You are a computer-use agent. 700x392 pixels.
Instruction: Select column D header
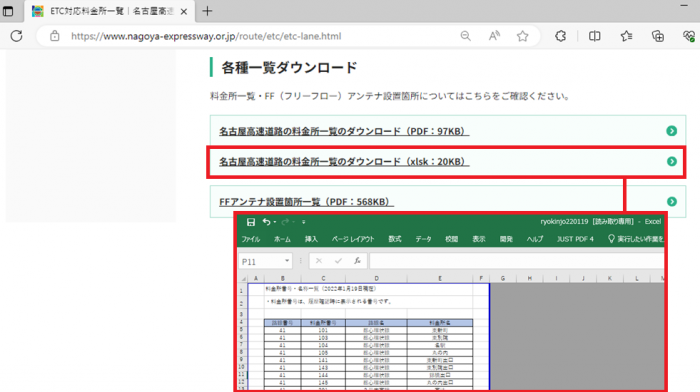click(x=376, y=278)
